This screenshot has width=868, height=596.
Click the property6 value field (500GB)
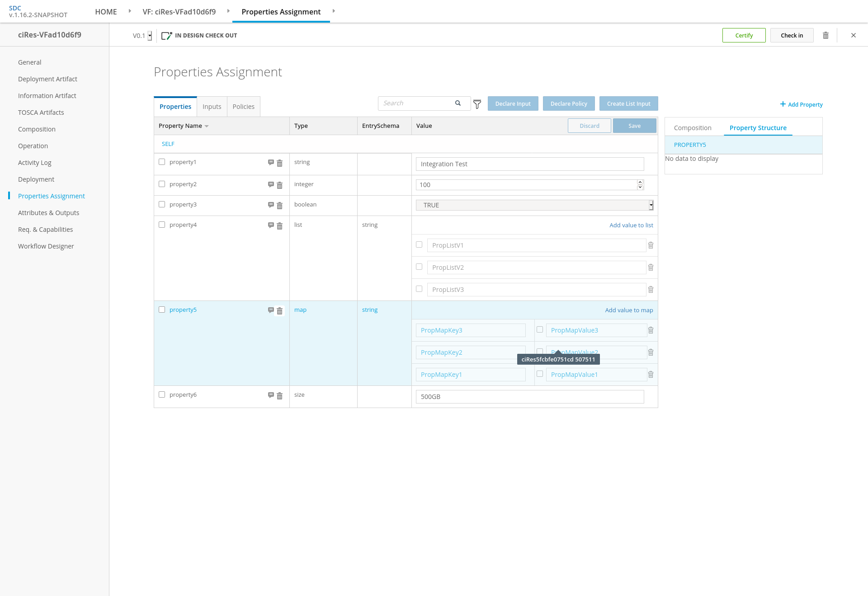[x=529, y=397]
